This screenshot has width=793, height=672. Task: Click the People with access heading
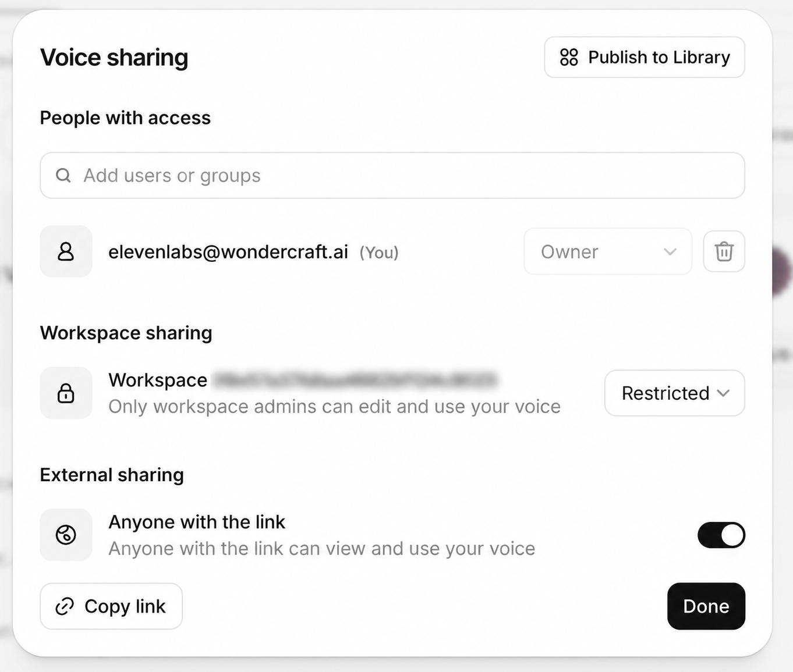[125, 118]
